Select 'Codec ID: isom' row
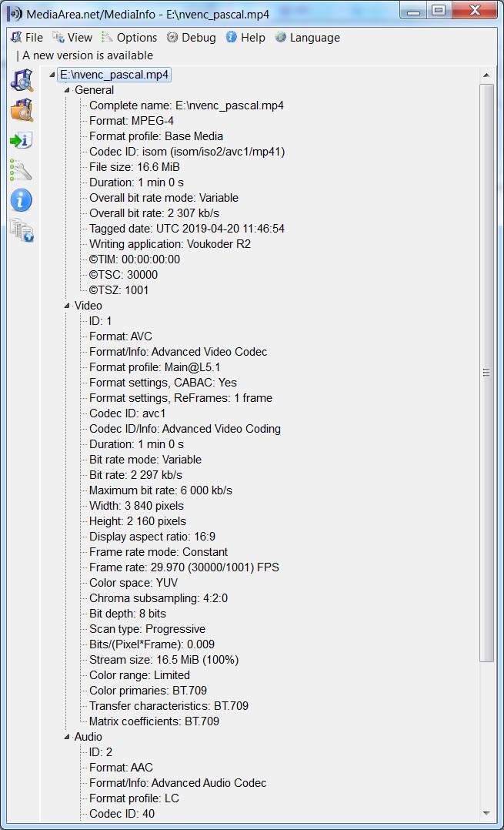 [187, 152]
